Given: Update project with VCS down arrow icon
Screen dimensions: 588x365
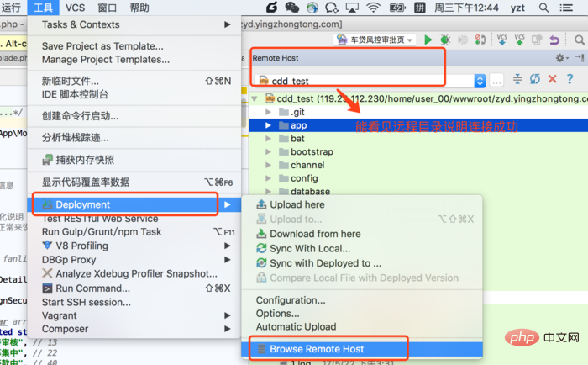Looking at the screenshot, I should [501, 40].
